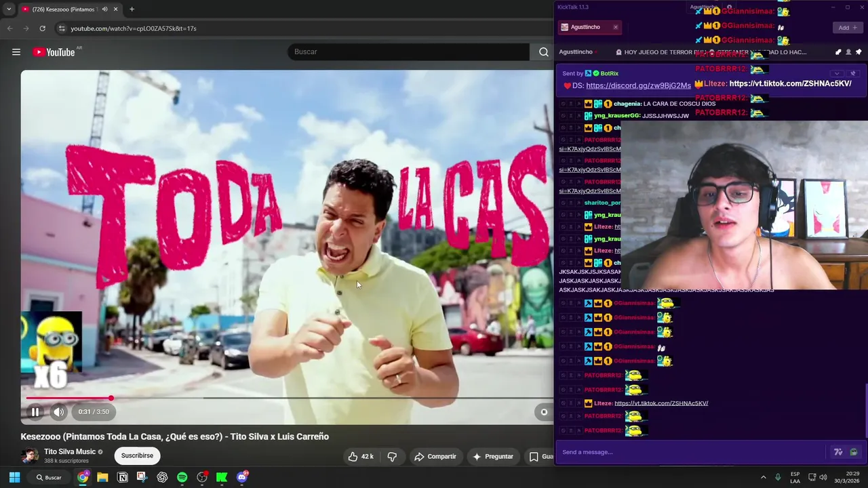Open Snipping Tool from the taskbar
Viewport: 868px width, 488px height.
(x=142, y=477)
